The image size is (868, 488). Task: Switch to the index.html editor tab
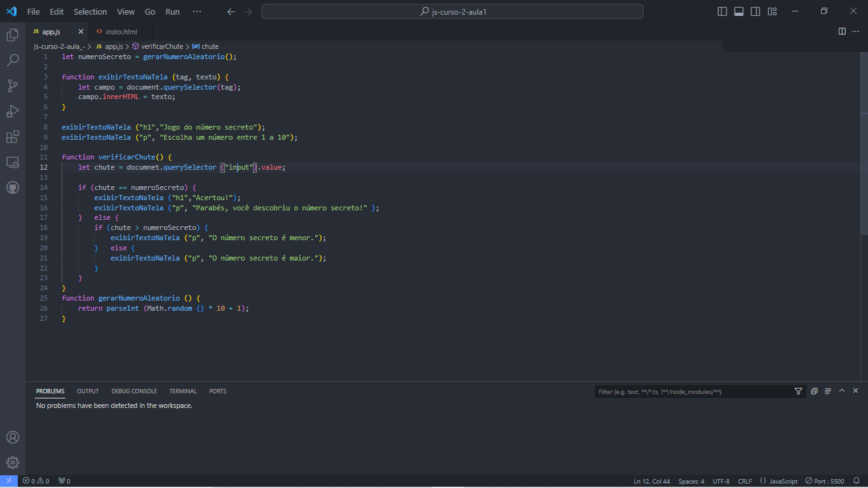(x=121, y=31)
